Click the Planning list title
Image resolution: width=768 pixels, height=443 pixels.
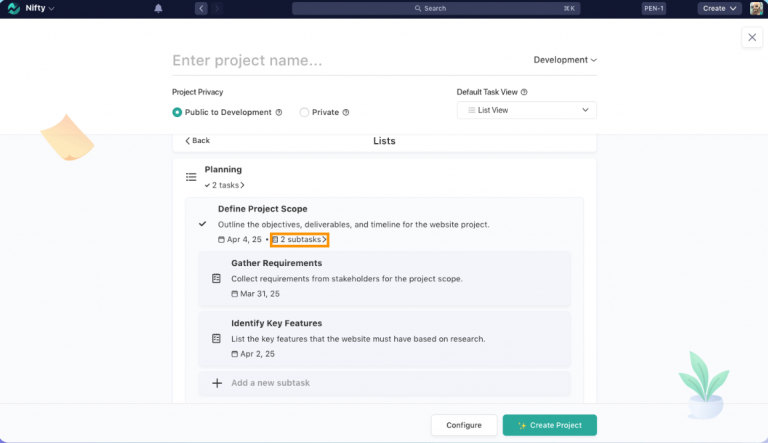[223, 170]
